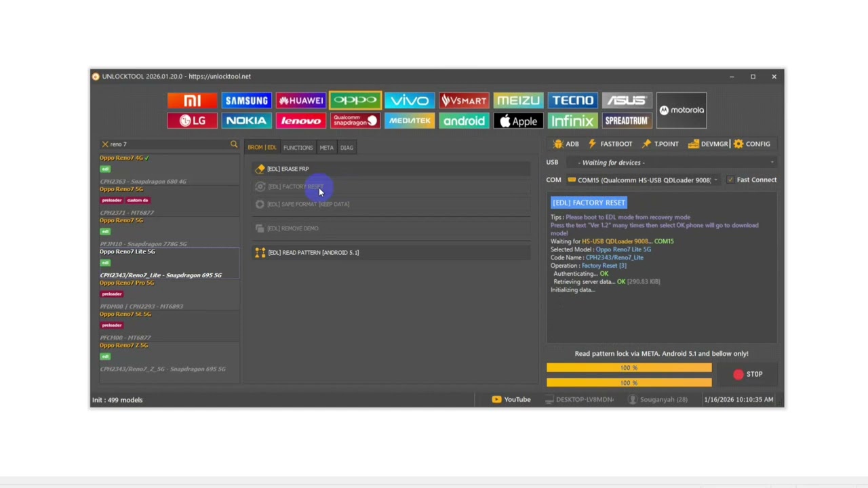Select the Infinix brand logo
The height and width of the screenshot is (488, 868).
pos(572,121)
